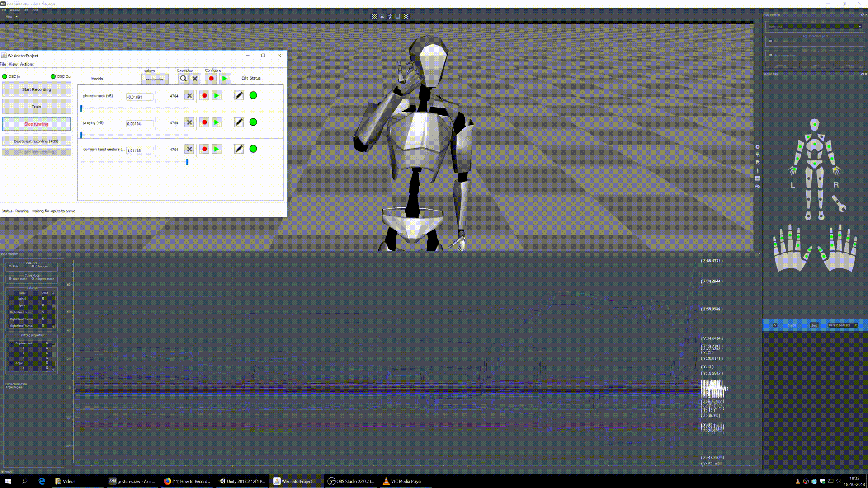This screenshot has width=868, height=488.
Task: Open the Default body size dropdown
Action: [x=843, y=325]
